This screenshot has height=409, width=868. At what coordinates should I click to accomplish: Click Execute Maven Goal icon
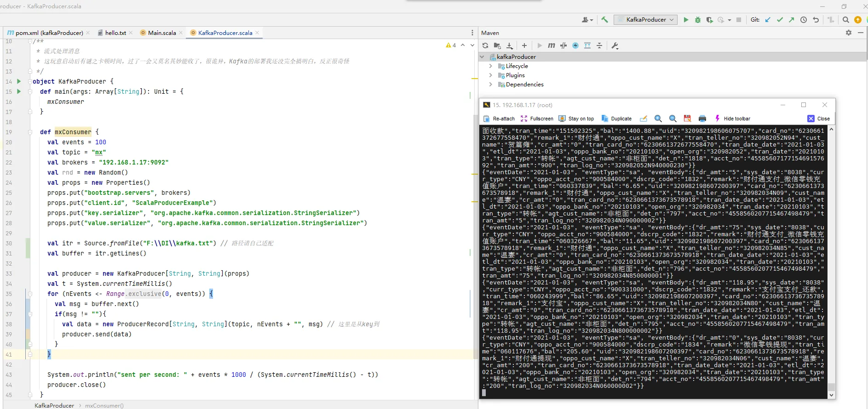click(552, 45)
